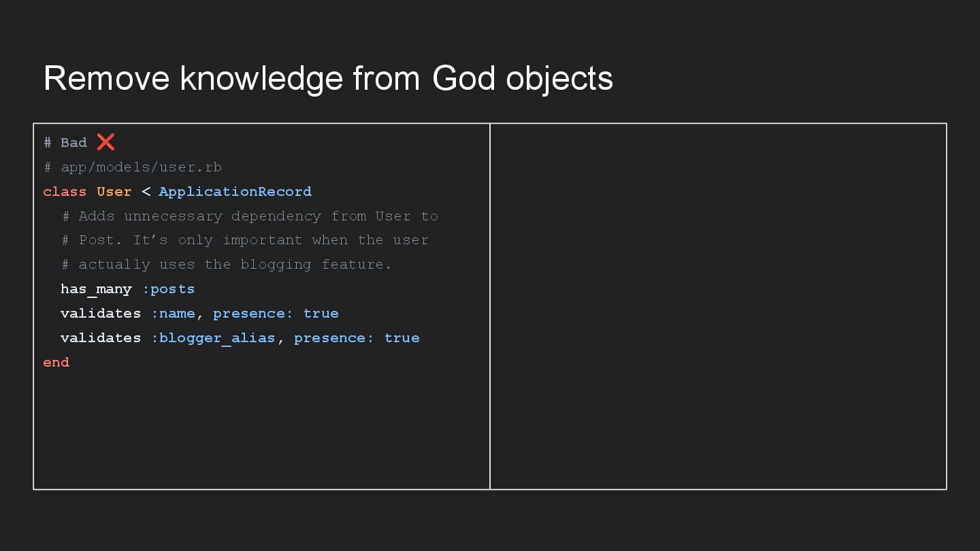Click the 'Adds unnecessary dependency' comment line

point(250,216)
